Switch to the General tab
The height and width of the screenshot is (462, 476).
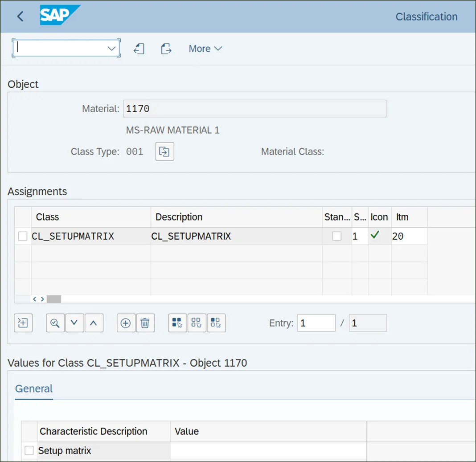click(34, 388)
